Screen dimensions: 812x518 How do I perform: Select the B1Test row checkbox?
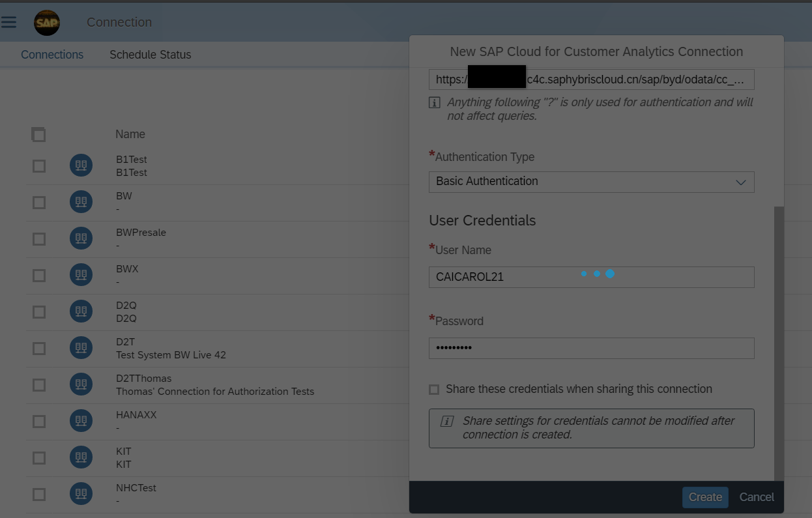click(39, 166)
